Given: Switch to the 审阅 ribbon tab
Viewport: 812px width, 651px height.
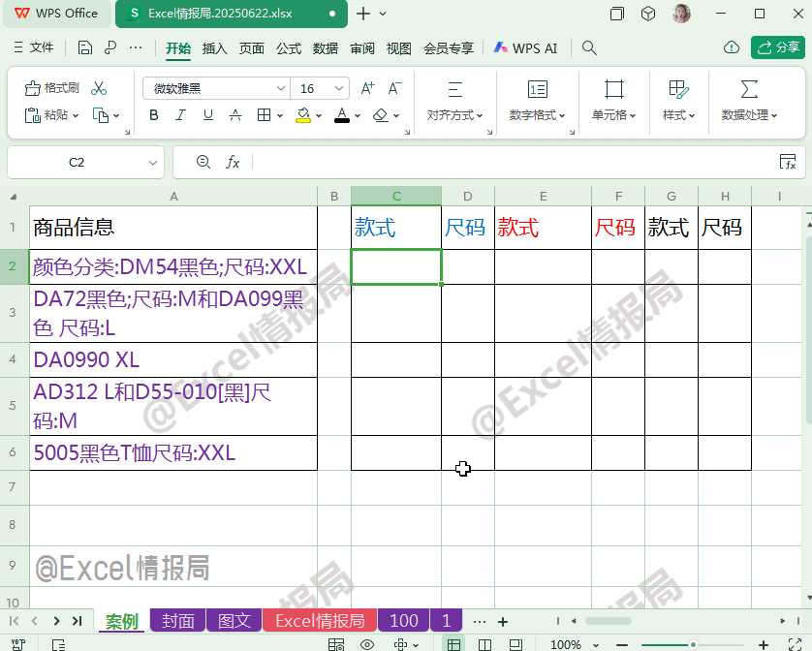Looking at the screenshot, I should pos(362,48).
